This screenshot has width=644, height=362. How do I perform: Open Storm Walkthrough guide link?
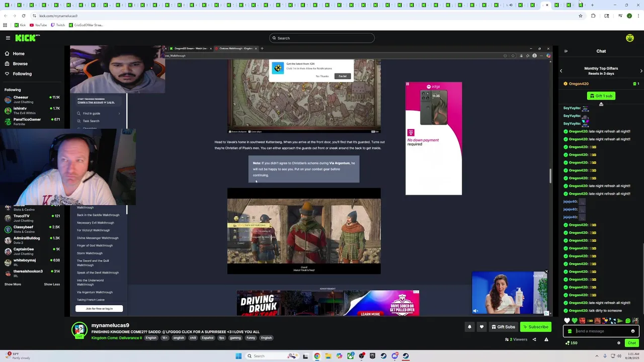pos(90,253)
